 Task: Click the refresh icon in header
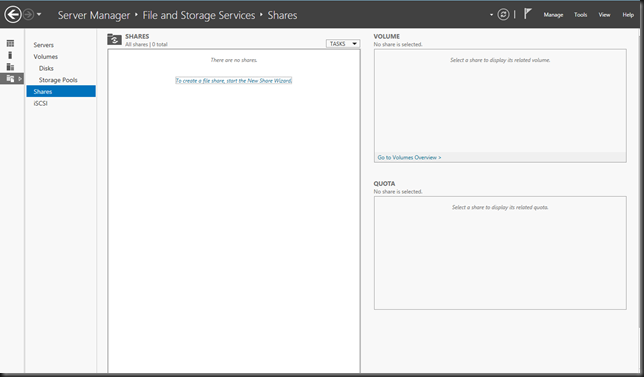tap(503, 15)
